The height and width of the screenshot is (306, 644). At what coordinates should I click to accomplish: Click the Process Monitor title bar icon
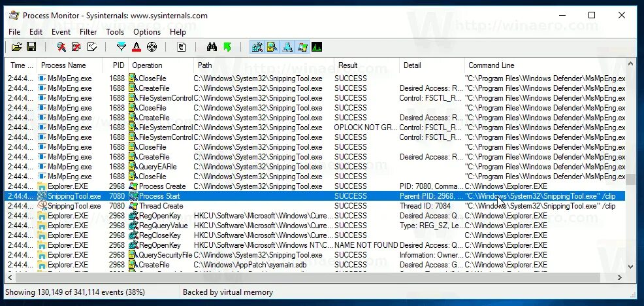click(14, 16)
